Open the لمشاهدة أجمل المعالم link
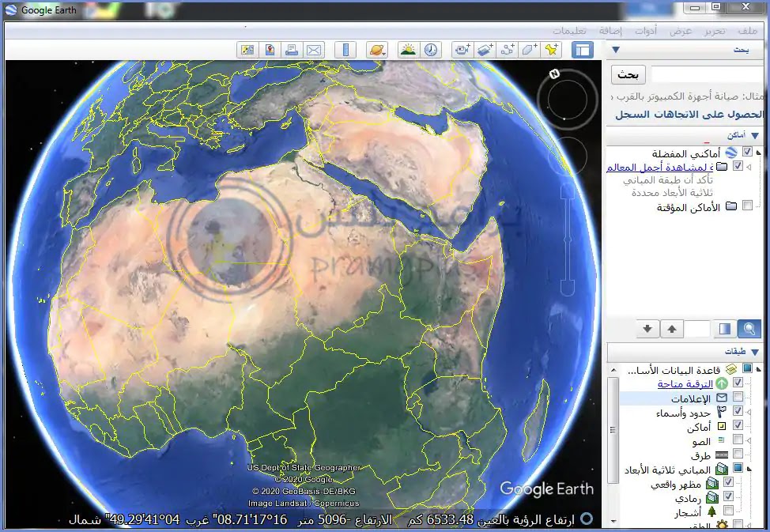 (x=659, y=167)
